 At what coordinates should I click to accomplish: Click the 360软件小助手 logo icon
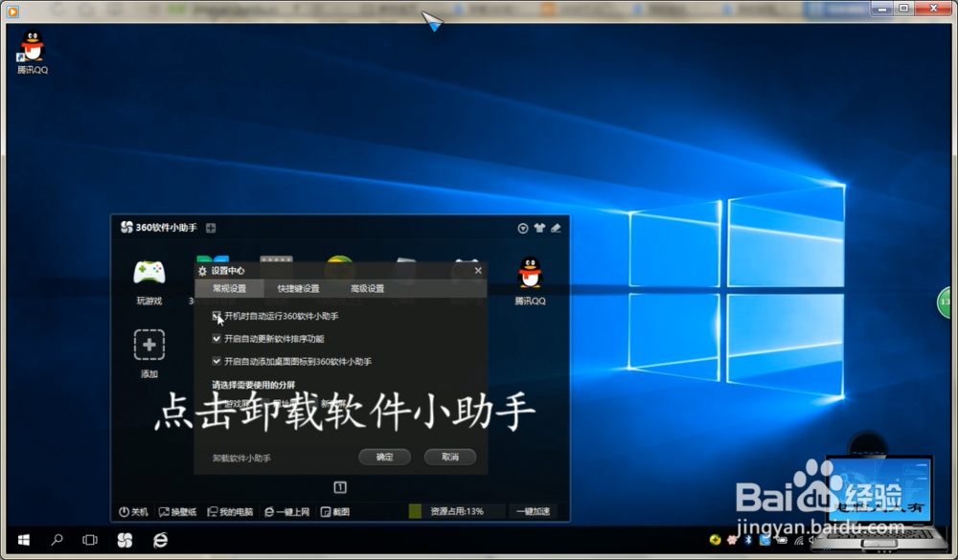[126, 227]
